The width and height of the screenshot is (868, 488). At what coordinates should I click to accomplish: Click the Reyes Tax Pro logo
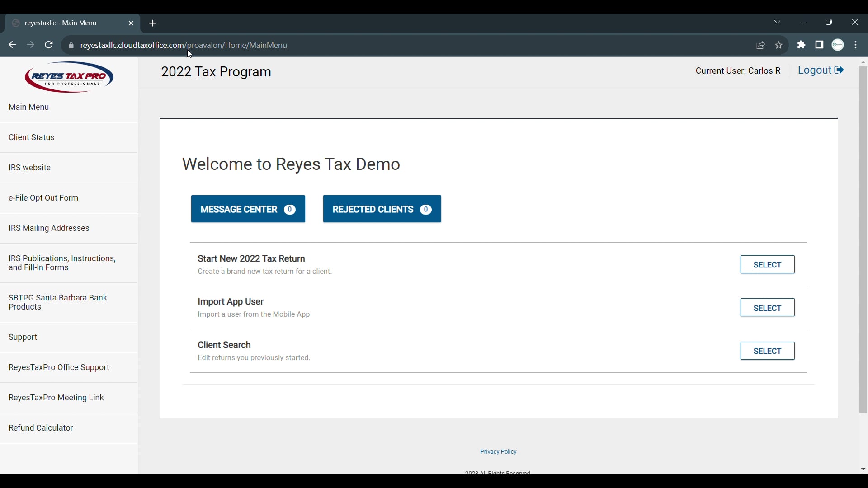click(69, 78)
